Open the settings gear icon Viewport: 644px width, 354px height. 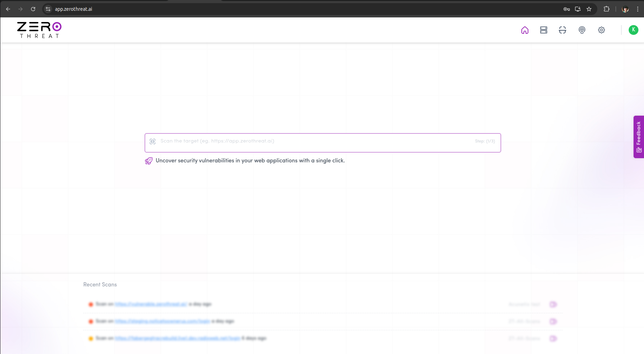(x=602, y=30)
